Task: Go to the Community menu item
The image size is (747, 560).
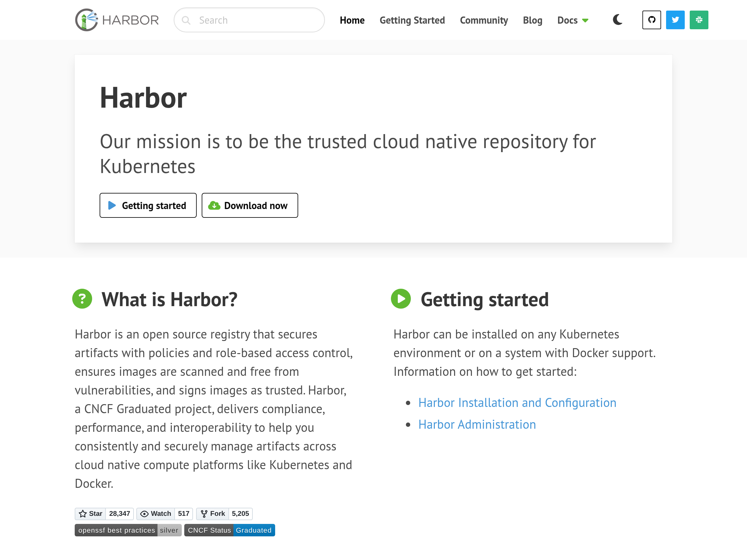Action: pyautogui.click(x=484, y=20)
